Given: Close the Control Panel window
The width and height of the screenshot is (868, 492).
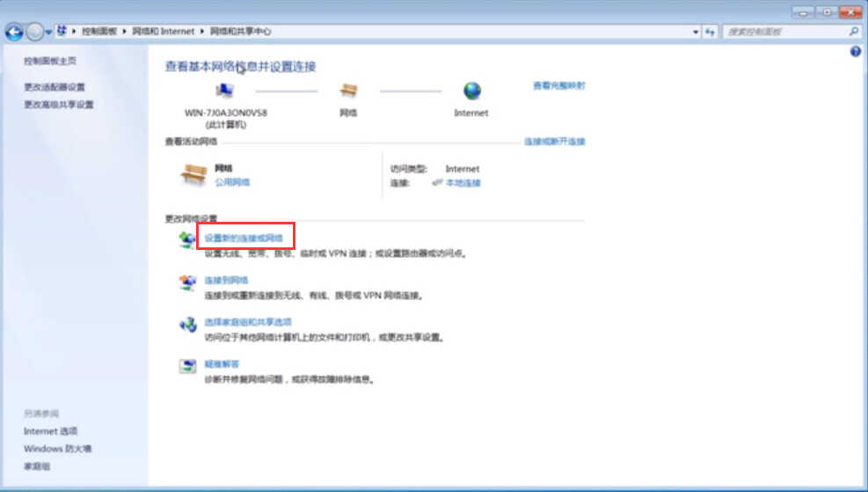Looking at the screenshot, I should (x=850, y=11).
